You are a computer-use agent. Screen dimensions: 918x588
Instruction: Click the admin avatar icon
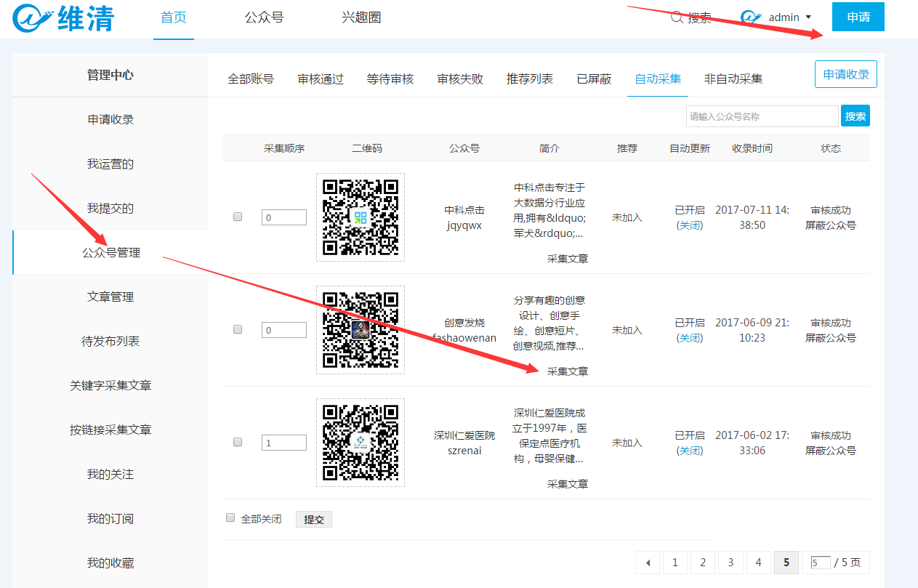(751, 17)
